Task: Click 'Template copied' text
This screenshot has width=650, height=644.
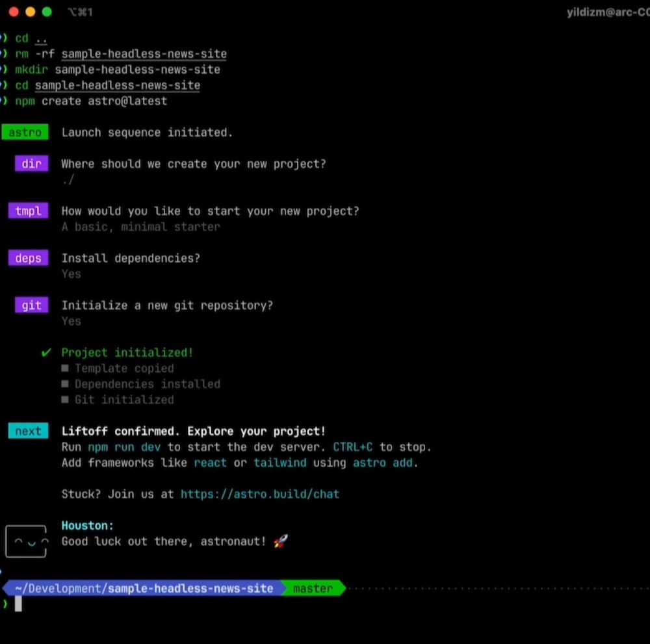Action: point(124,368)
